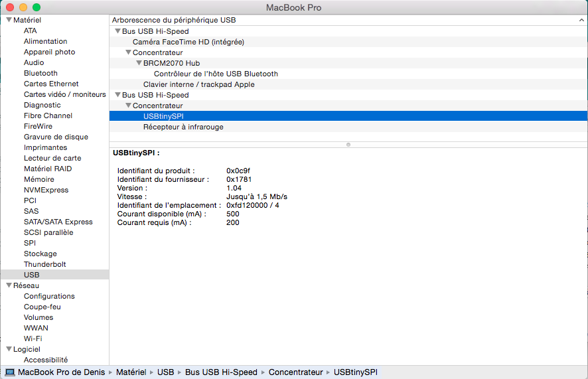Select SPI in the sidebar
588x379 pixels.
tap(30, 243)
